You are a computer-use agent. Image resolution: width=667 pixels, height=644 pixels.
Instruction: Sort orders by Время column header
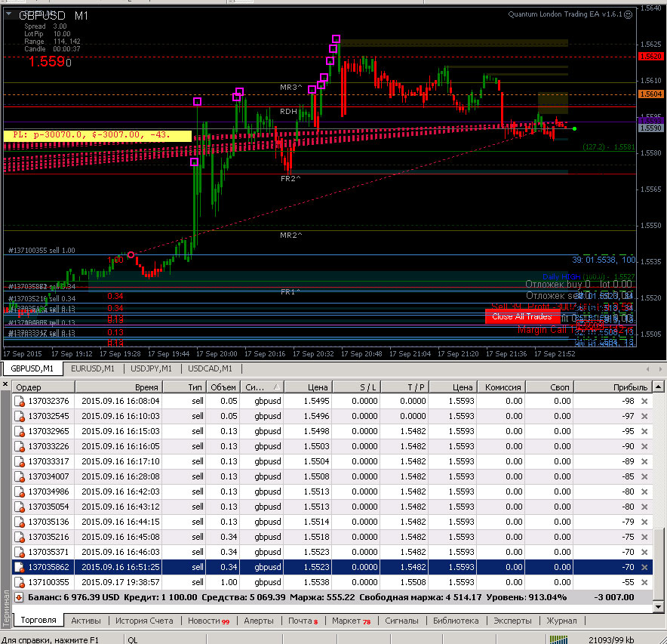118,387
